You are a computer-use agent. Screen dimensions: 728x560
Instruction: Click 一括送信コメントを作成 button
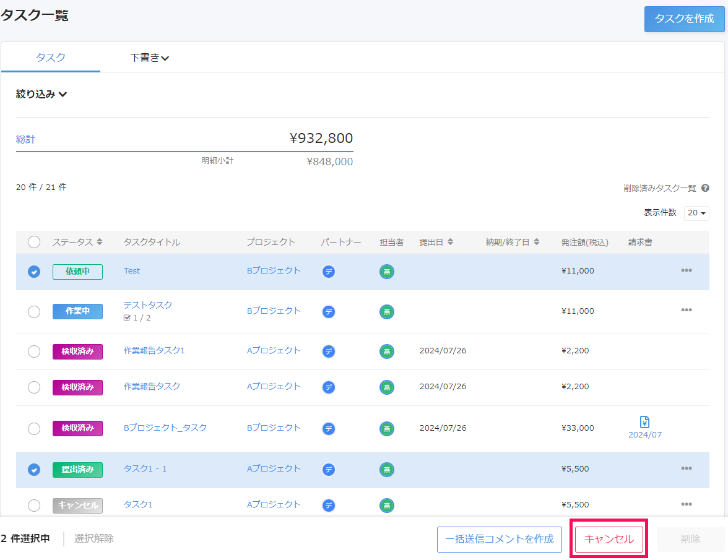pyautogui.click(x=499, y=539)
